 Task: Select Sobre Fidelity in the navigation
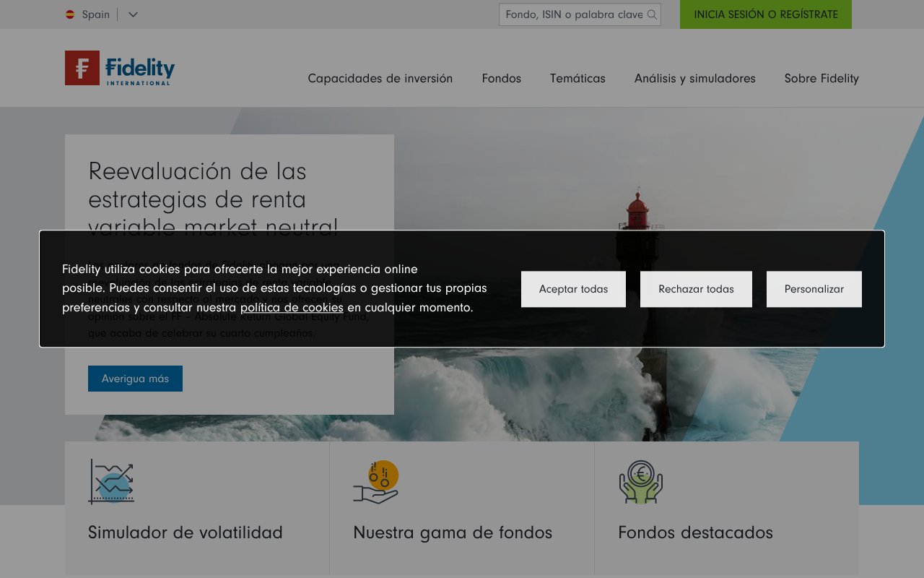pos(821,78)
